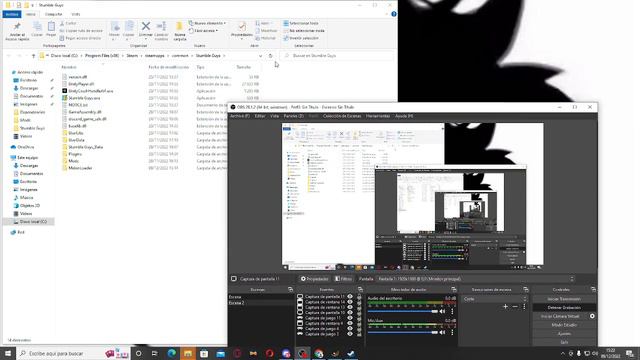
Task: Open Archivo tab in File Explorer
Action: click(x=11, y=14)
